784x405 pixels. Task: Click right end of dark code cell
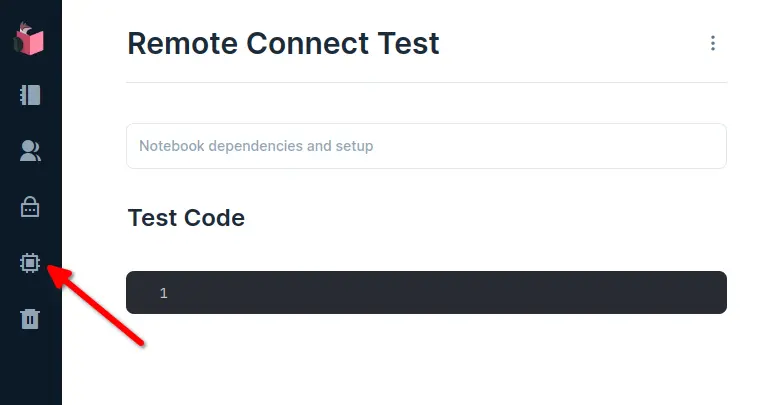(x=712, y=293)
